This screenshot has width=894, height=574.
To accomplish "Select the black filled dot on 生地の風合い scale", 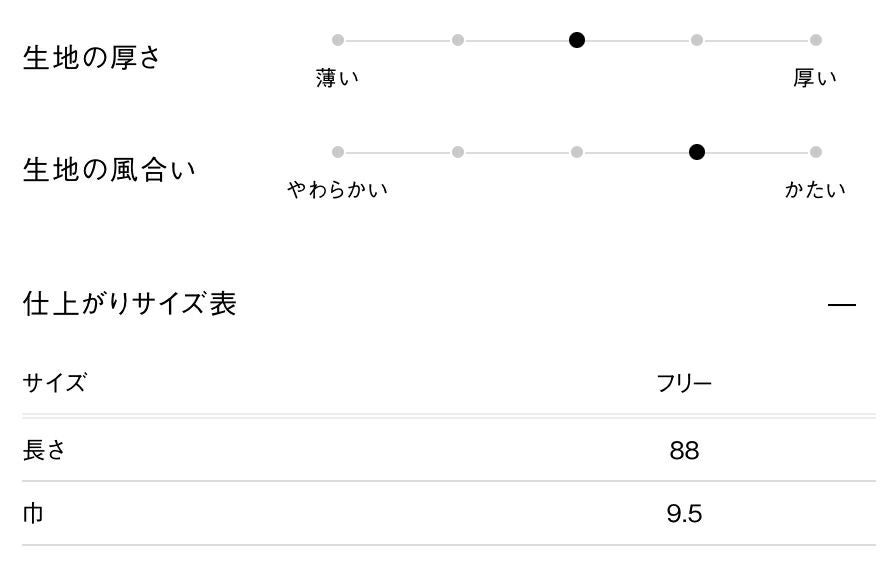I will pos(697,152).
